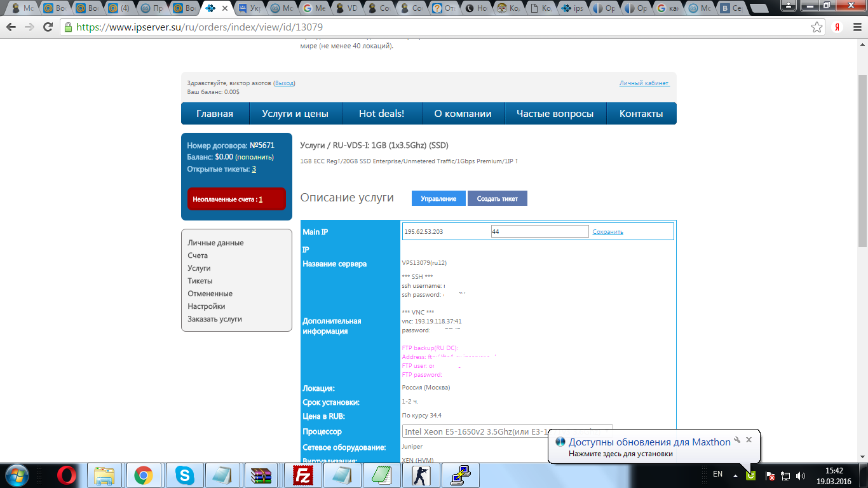Open PuTTY from the taskbar
The height and width of the screenshot is (488, 868).
click(459, 475)
